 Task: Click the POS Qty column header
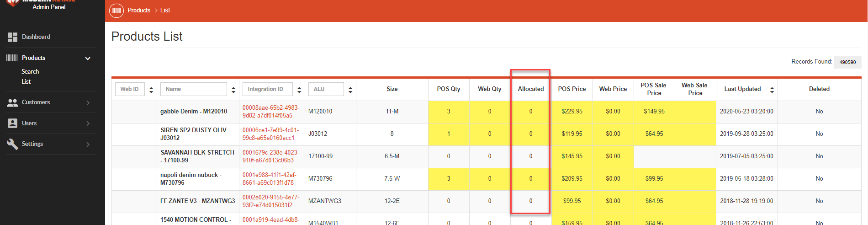click(x=449, y=89)
